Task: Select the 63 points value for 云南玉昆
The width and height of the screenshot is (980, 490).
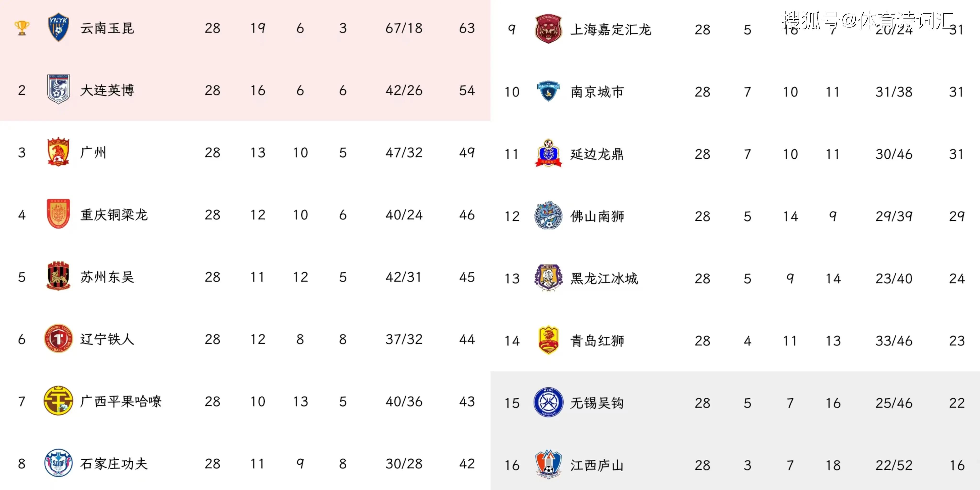Action: point(467,28)
